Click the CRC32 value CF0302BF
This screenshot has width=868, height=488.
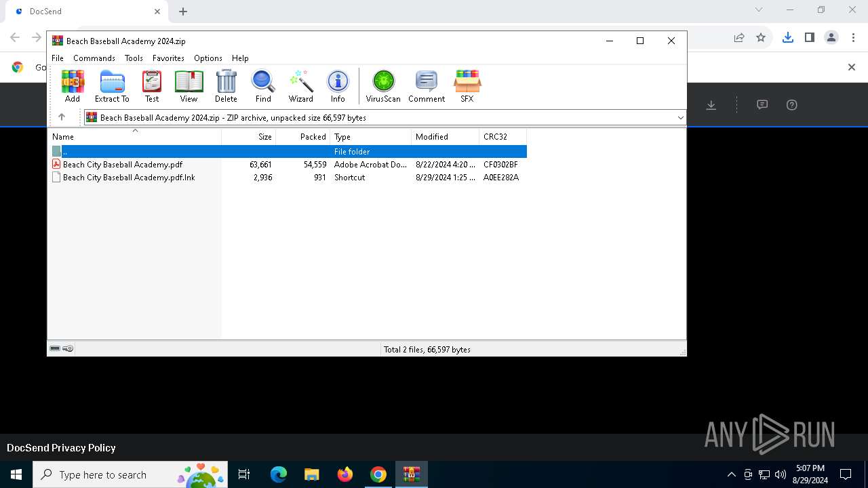point(500,165)
